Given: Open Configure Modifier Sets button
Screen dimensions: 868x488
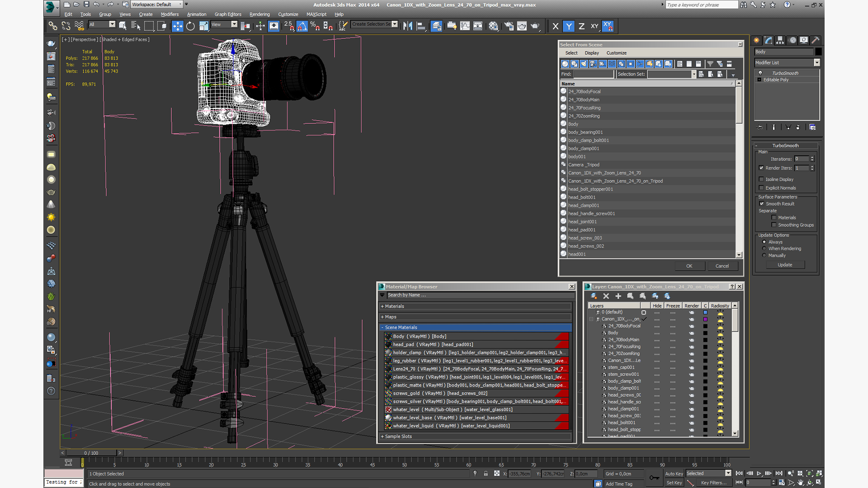Looking at the screenshot, I should click(812, 127).
